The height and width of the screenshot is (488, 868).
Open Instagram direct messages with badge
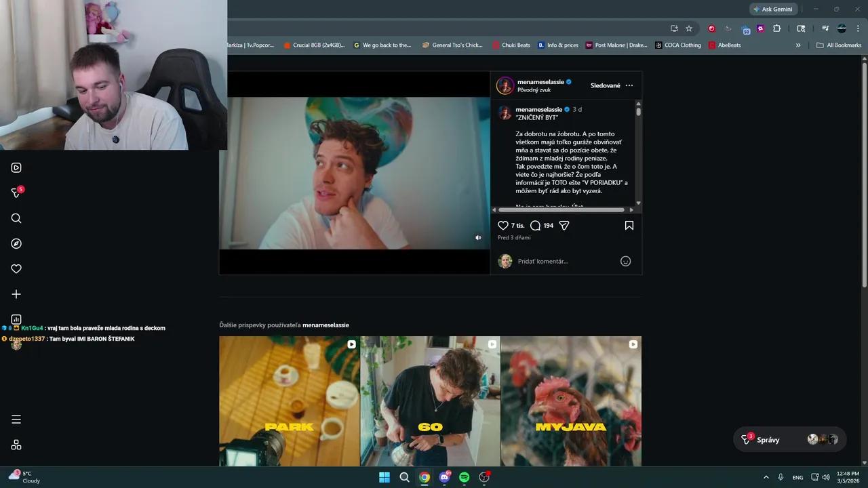click(x=16, y=193)
